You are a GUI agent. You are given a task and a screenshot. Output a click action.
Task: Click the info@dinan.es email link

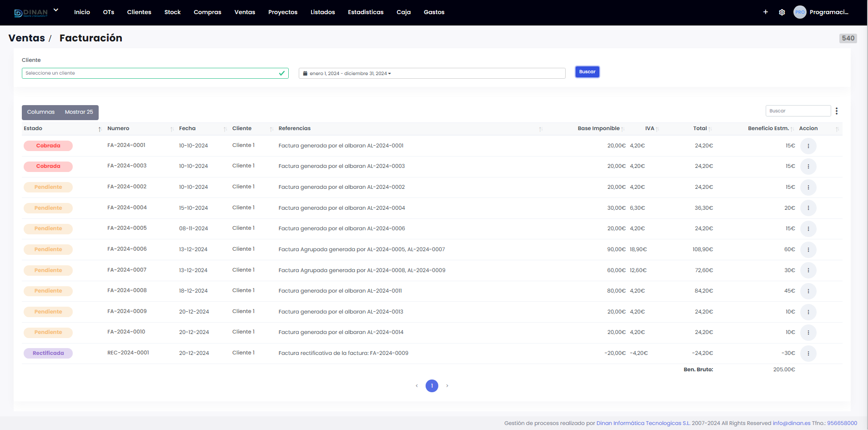[x=792, y=423]
